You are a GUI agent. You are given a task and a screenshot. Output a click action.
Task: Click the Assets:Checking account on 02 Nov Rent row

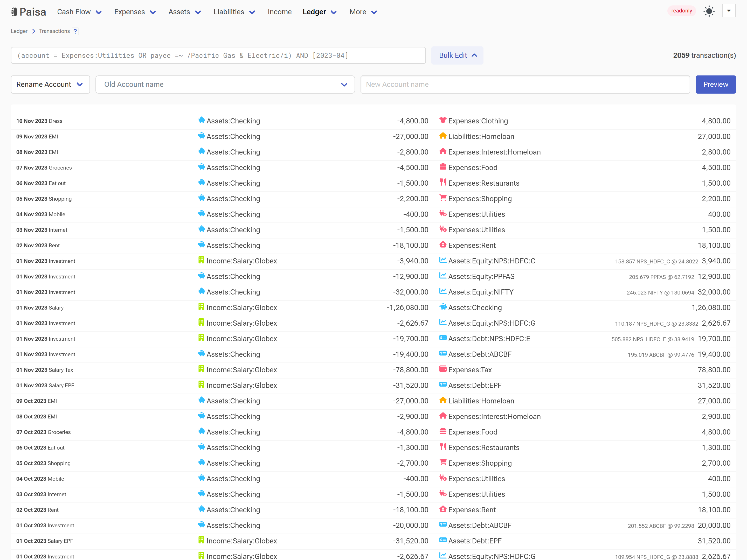(x=233, y=246)
